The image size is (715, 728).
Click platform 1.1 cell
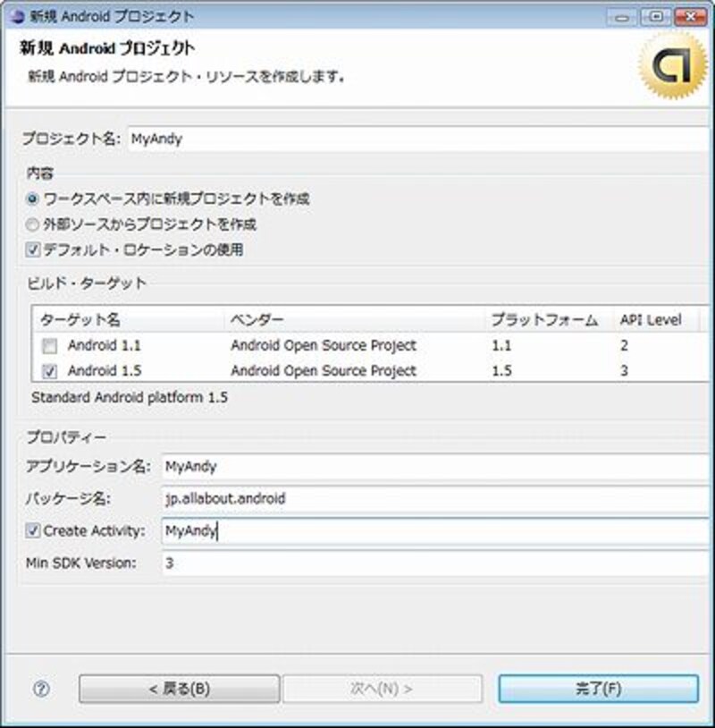tap(501, 345)
